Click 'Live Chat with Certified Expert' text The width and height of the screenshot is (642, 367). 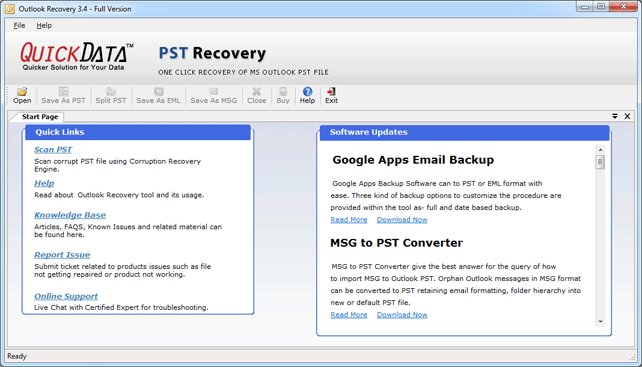pyautogui.click(x=121, y=307)
